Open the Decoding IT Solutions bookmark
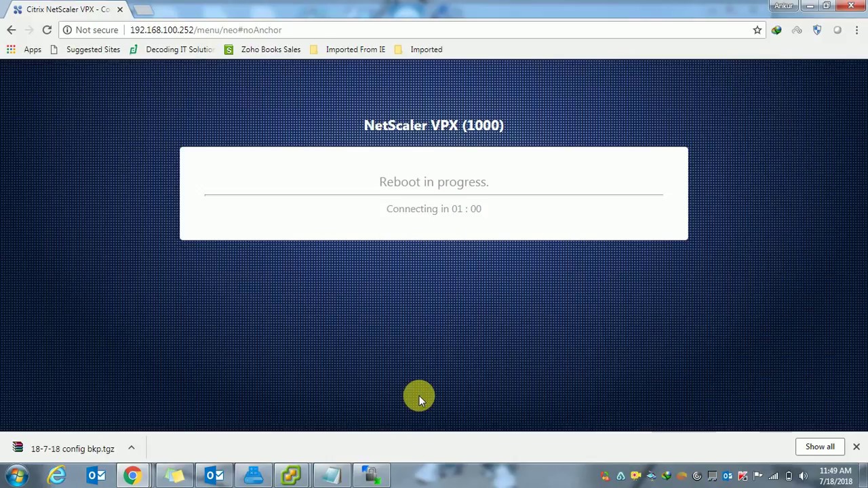The height and width of the screenshot is (488, 868). [172, 49]
